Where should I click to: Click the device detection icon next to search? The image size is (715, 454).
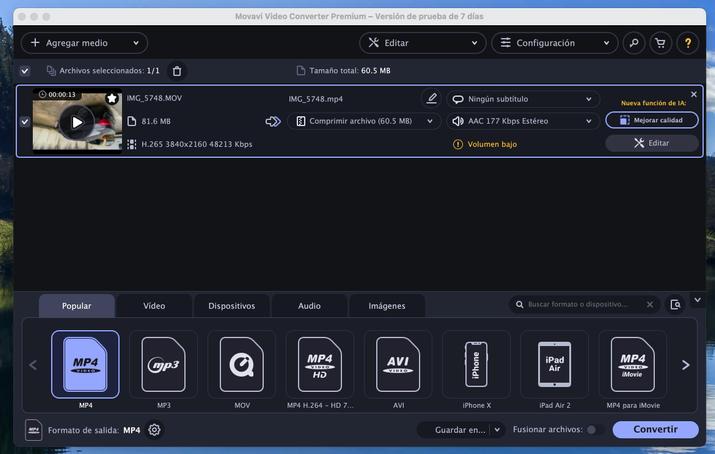[675, 304]
